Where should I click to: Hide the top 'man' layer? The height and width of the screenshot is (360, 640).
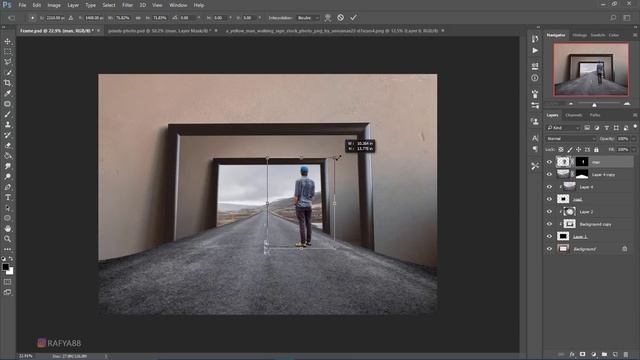click(549, 162)
